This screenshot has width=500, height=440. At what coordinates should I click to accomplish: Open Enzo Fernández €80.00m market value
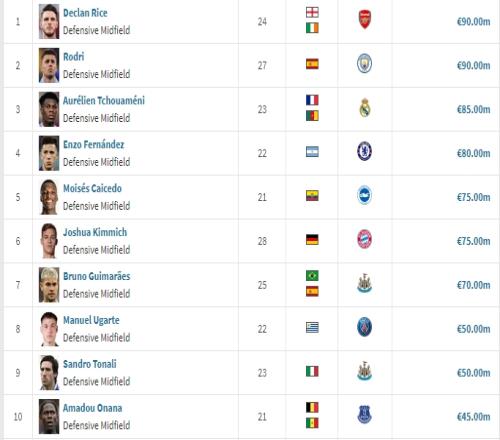point(473,153)
